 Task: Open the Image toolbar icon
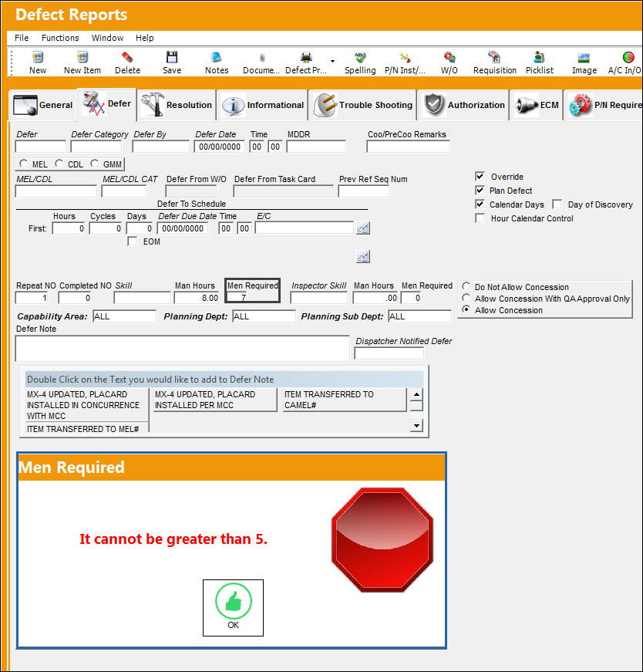[584, 57]
